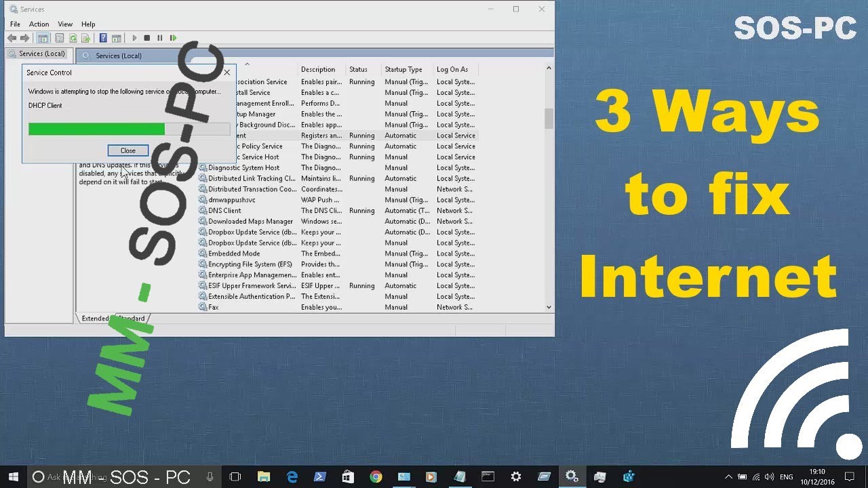Click gear icon of dmwappushsvc service
868x488 pixels.
203,200
